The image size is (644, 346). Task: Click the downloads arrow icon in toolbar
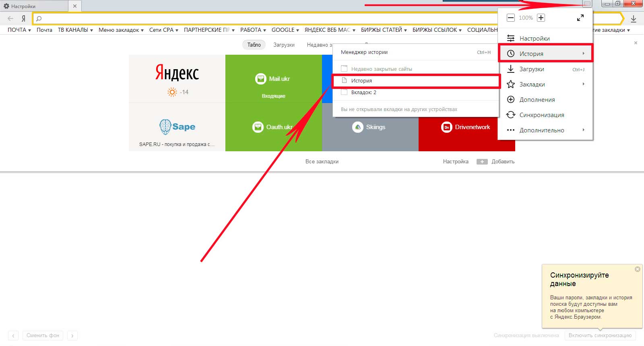coord(633,19)
